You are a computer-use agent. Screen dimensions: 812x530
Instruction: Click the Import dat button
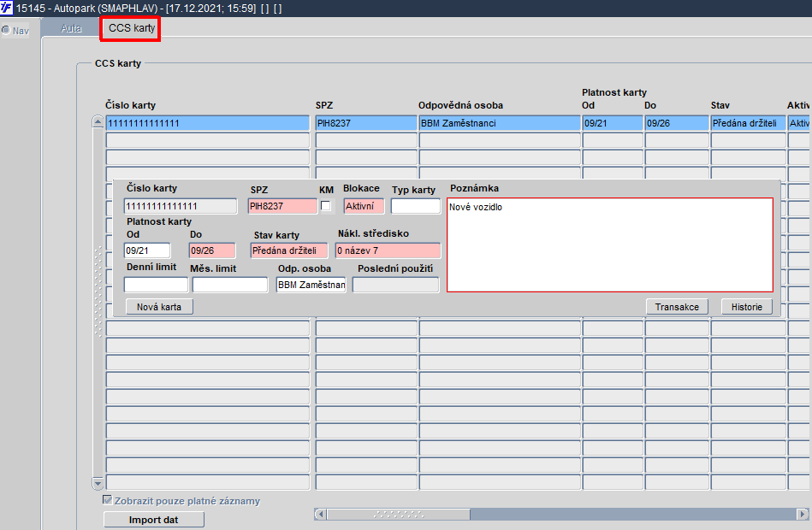point(154,520)
